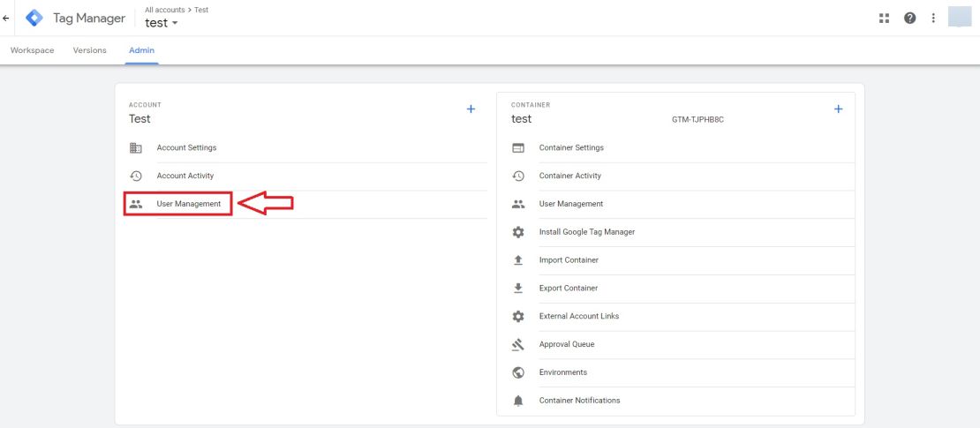Image resolution: width=980 pixels, height=428 pixels.
Task: Open the three-dot more options menu
Action: (x=933, y=19)
